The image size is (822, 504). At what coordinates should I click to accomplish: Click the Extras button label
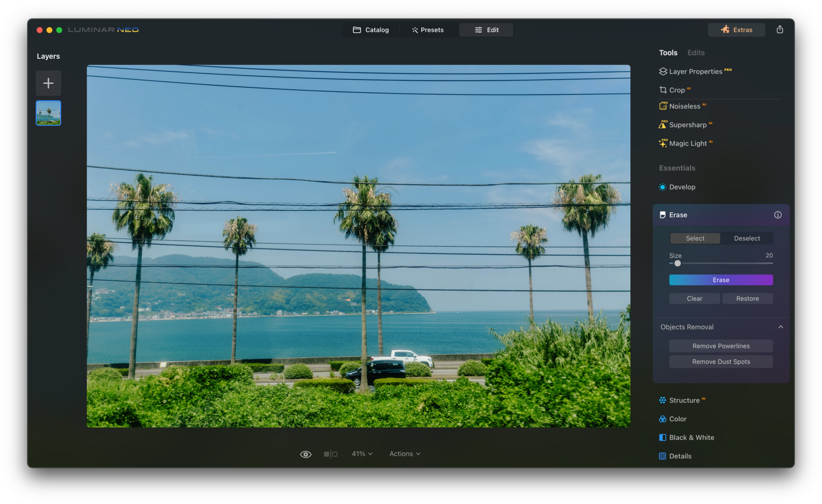pyautogui.click(x=743, y=30)
